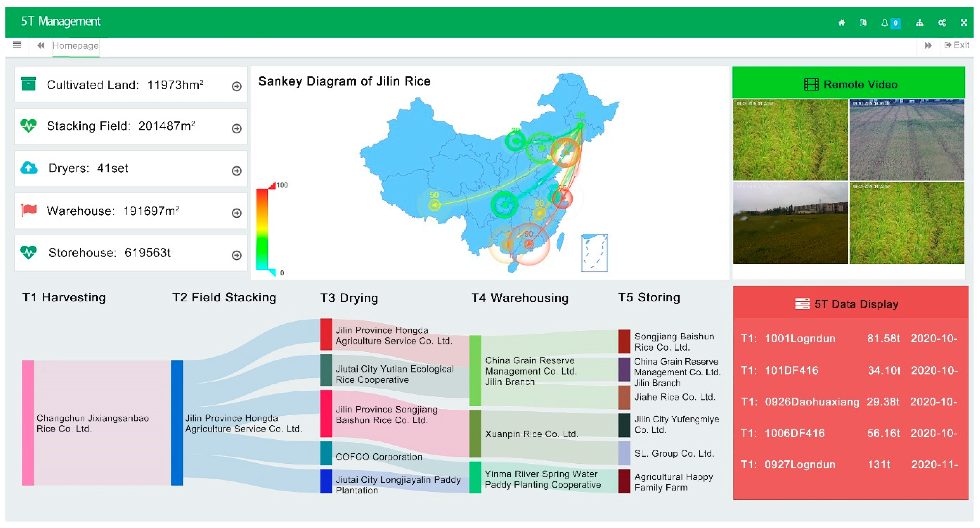980x528 pixels.
Task: Open the bottom-left field with buildings video
Action: click(x=791, y=223)
